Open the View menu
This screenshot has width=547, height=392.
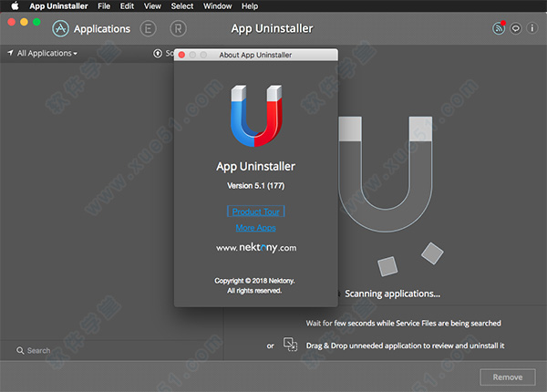[152, 6]
